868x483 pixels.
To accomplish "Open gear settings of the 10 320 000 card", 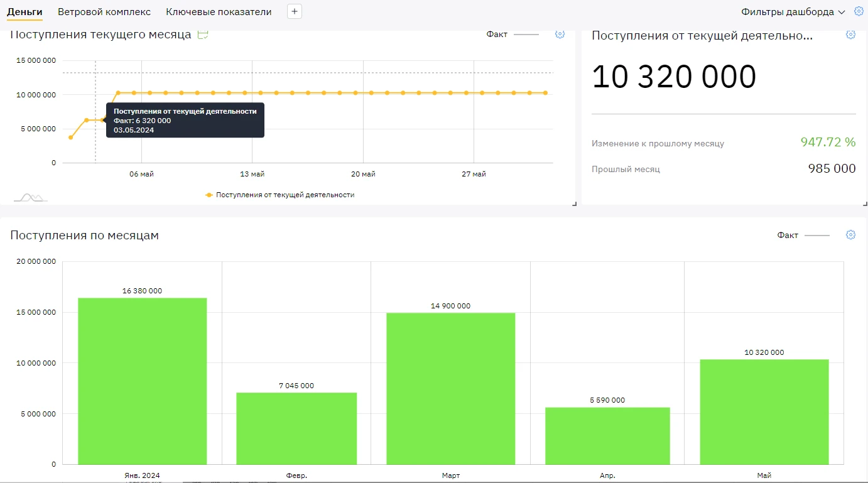I will pyautogui.click(x=851, y=35).
